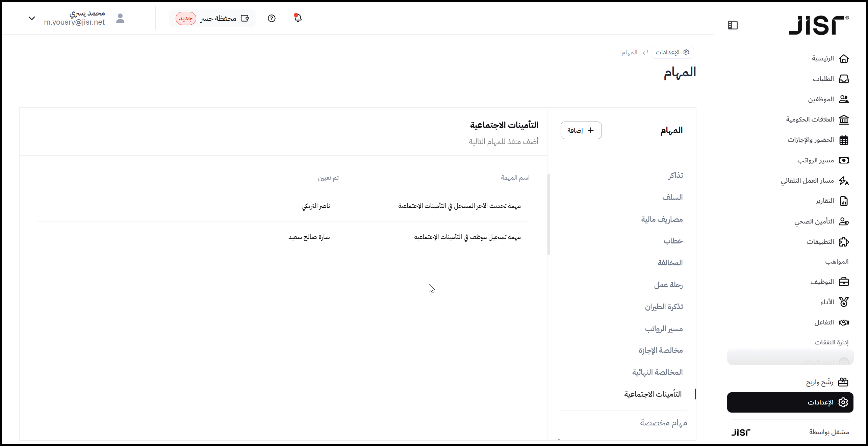The width and height of the screenshot is (868, 446).
Task: Select the Tickets task category
Action: click(x=675, y=176)
